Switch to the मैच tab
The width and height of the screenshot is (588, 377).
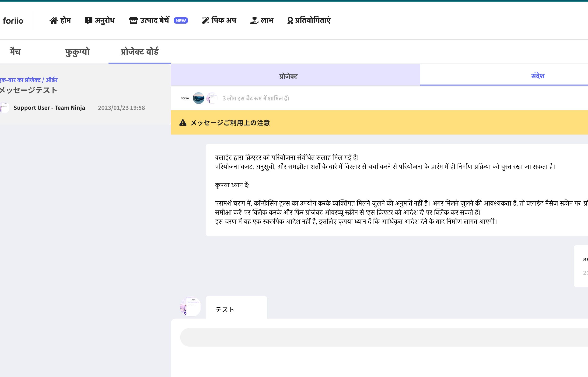tap(15, 52)
